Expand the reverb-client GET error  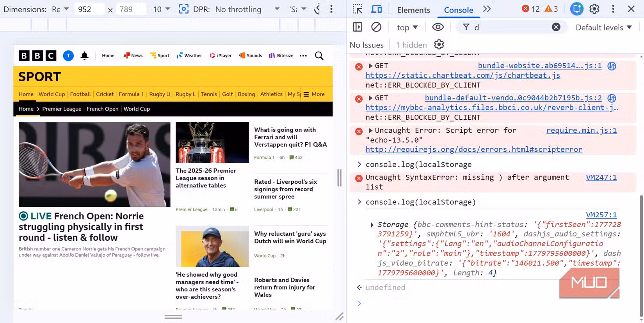click(370, 98)
